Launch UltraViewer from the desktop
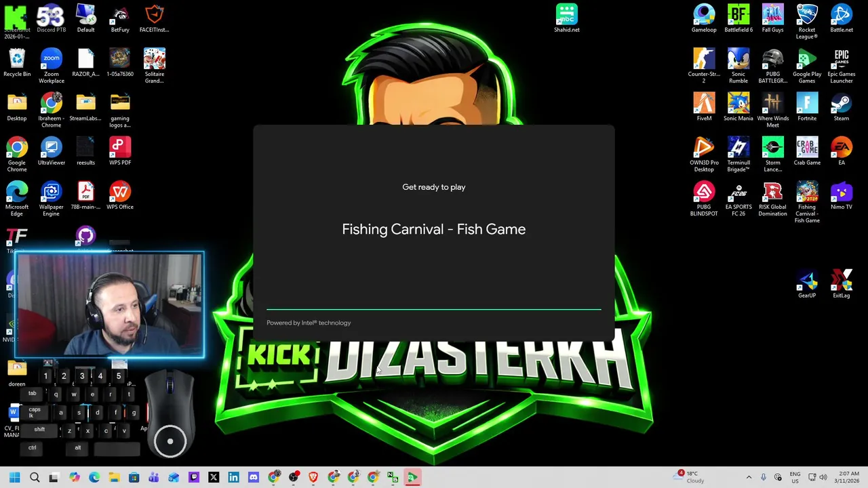 pyautogui.click(x=51, y=152)
